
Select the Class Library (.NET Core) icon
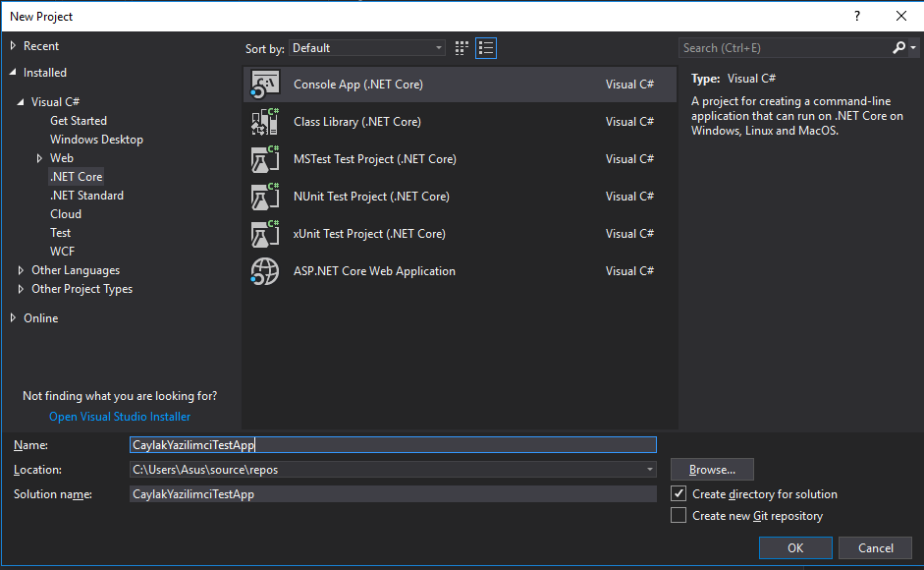265,122
